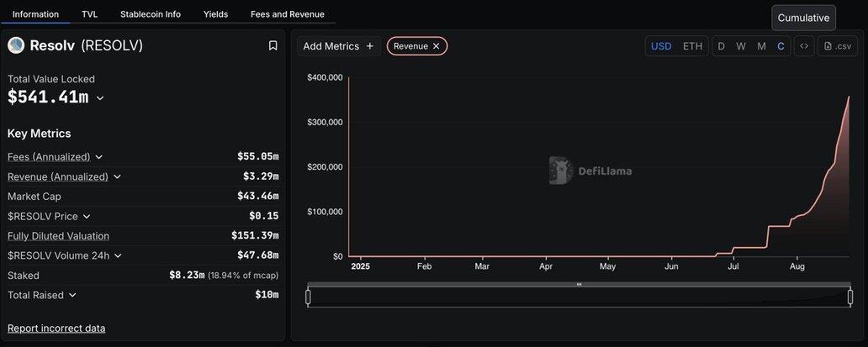Click the $3.29m revenue value
Viewport: 868px width, 347px height.
261,176
